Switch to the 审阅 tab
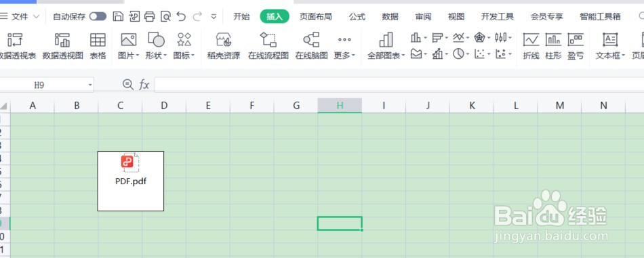The width and height of the screenshot is (644, 258). (x=423, y=16)
